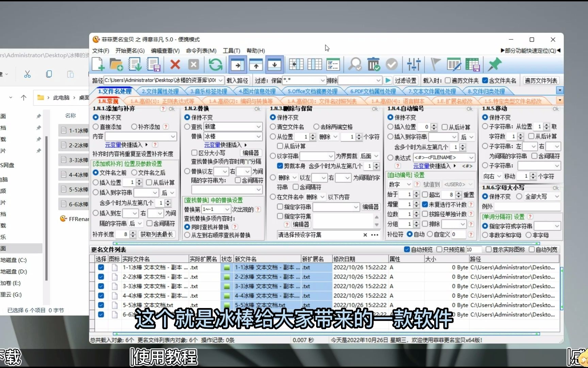The width and height of the screenshot is (588, 368).
Task: Click the table with left-arrow column icon
Action: (x=296, y=64)
